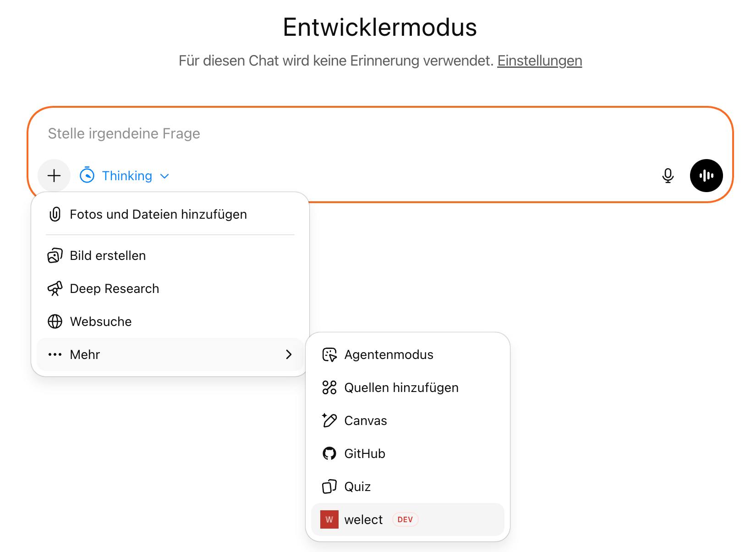The image size is (756, 552).
Task: Click the plus attachment button
Action: [54, 176]
